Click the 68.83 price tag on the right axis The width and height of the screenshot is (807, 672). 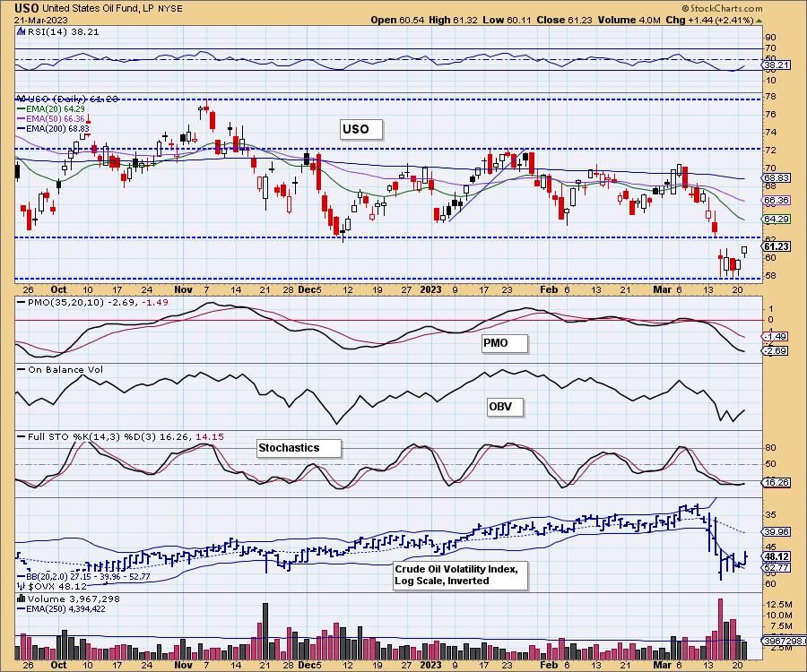pos(777,178)
